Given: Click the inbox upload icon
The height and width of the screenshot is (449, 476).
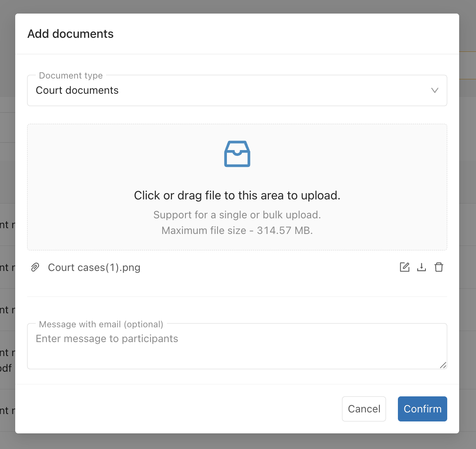Looking at the screenshot, I should coord(237,154).
